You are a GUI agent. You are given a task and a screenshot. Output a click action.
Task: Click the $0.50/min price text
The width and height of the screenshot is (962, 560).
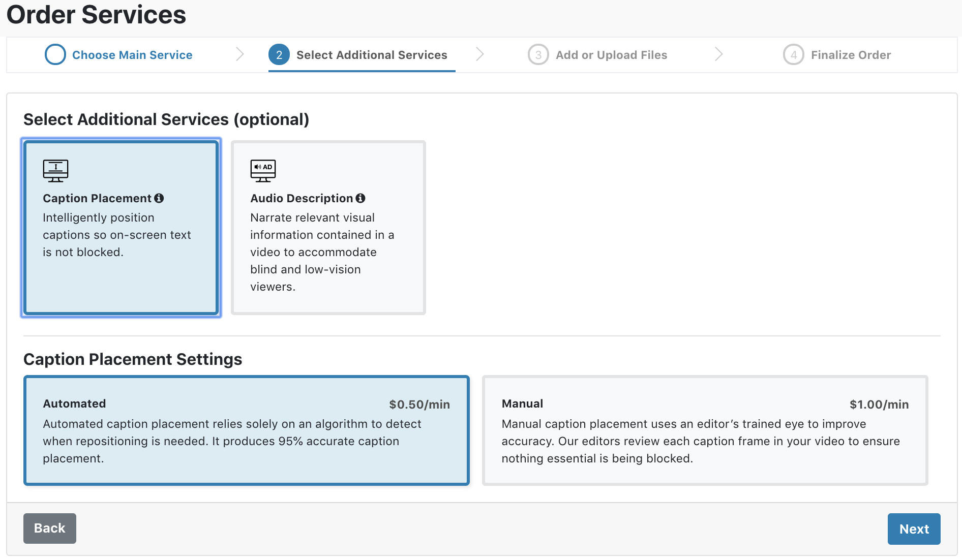pos(419,405)
